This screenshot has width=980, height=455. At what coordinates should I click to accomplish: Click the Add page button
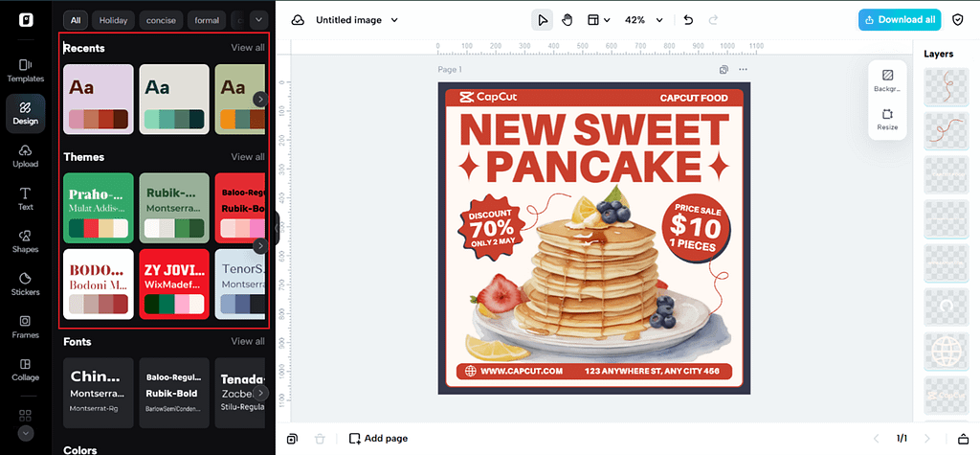378,438
